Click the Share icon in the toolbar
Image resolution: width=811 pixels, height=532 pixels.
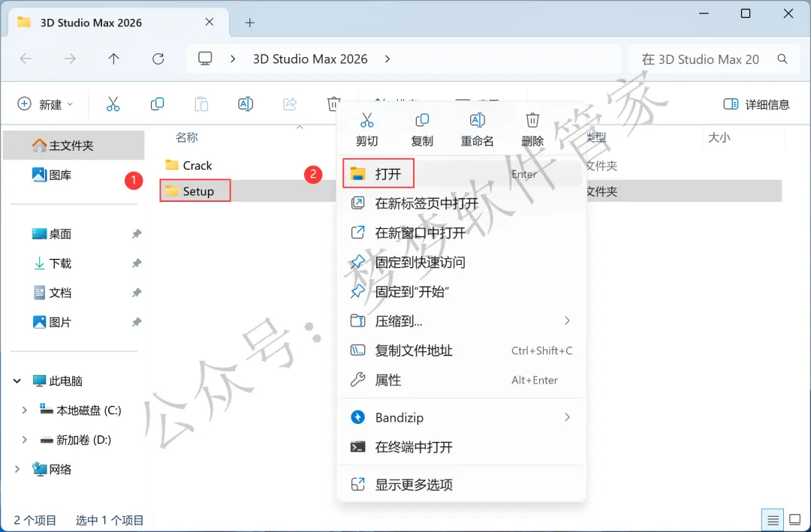pos(290,104)
